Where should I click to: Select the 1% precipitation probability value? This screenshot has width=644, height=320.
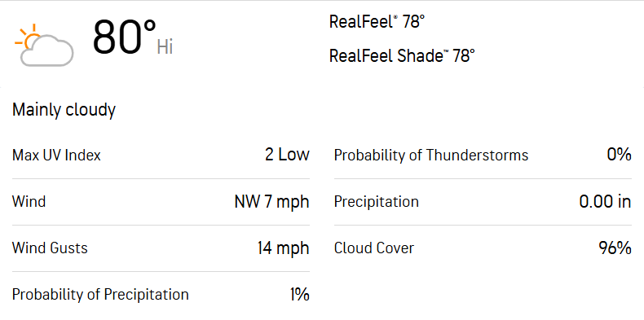[x=299, y=295]
